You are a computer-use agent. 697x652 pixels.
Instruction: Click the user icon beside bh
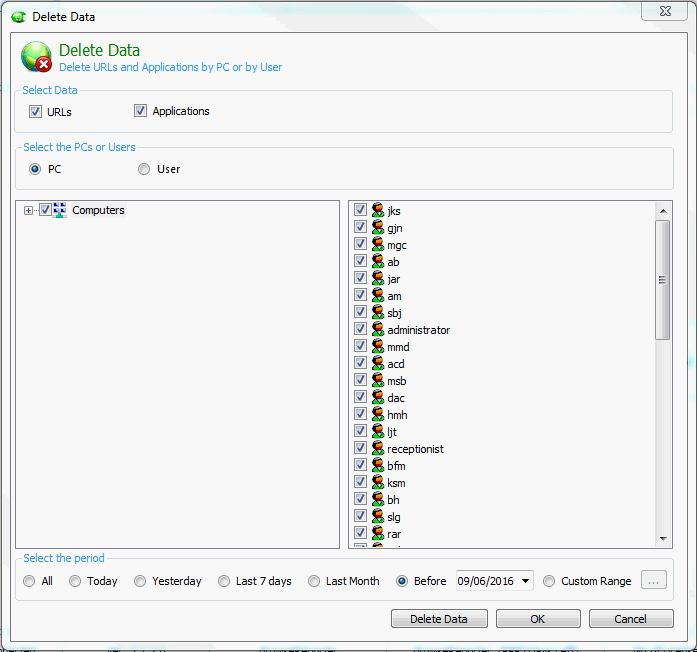tap(377, 499)
